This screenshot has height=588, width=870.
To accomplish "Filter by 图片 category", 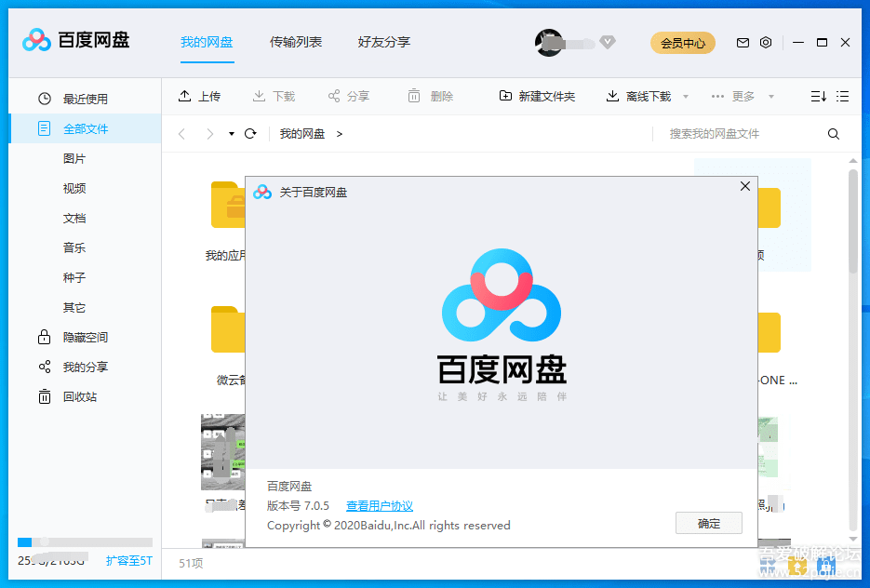I will click(74, 159).
